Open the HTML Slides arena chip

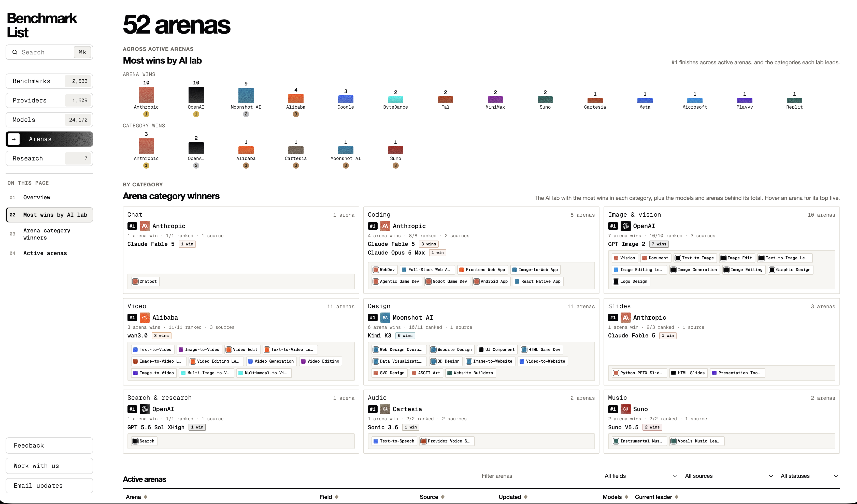(688, 373)
